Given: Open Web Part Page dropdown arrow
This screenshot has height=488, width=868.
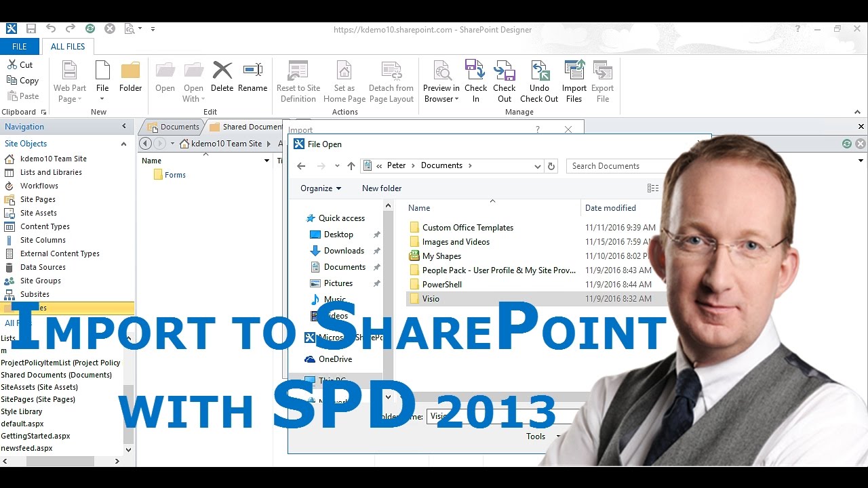Looking at the screenshot, I should [79, 100].
